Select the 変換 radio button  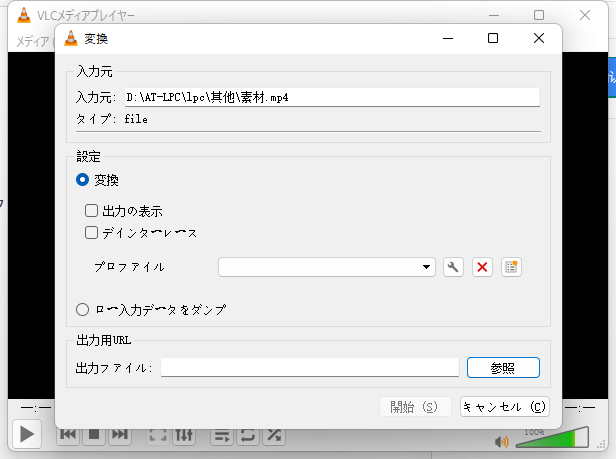tap(83, 180)
